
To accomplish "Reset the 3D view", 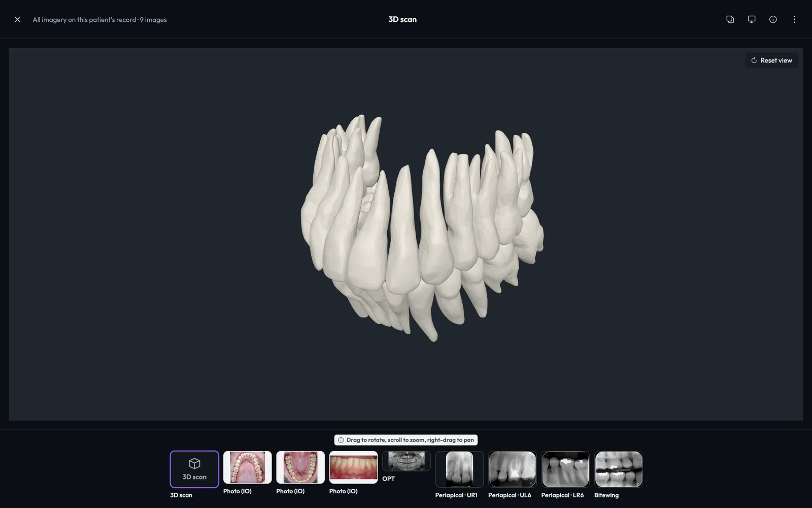I will click(771, 60).
